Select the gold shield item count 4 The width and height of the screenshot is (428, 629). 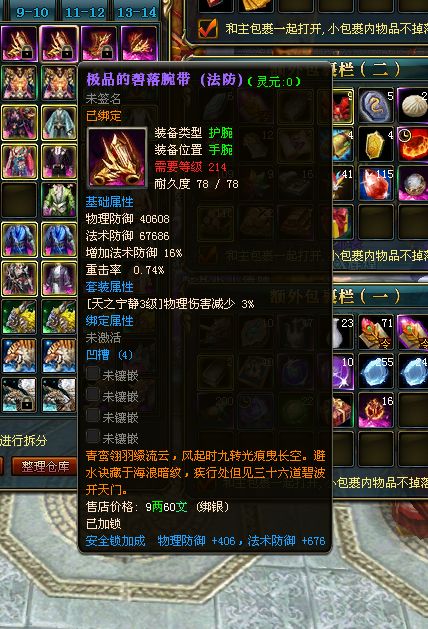376,144
